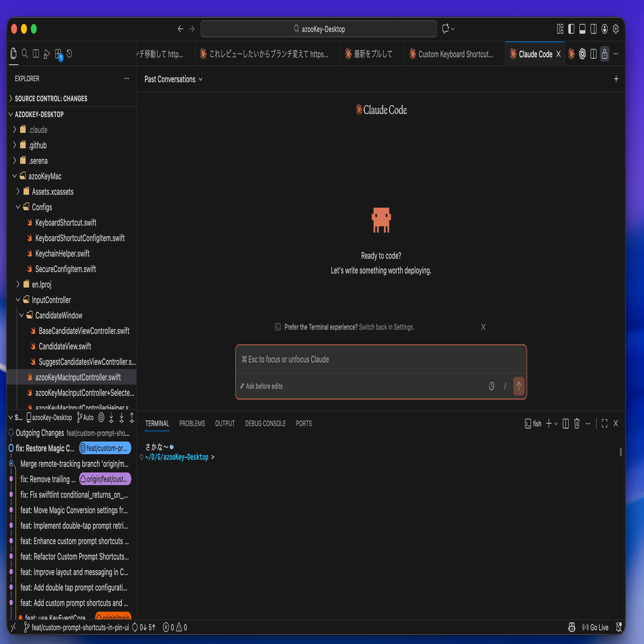Toggle the editor group lock icon

pyautogui.click(x=605, y=54)
